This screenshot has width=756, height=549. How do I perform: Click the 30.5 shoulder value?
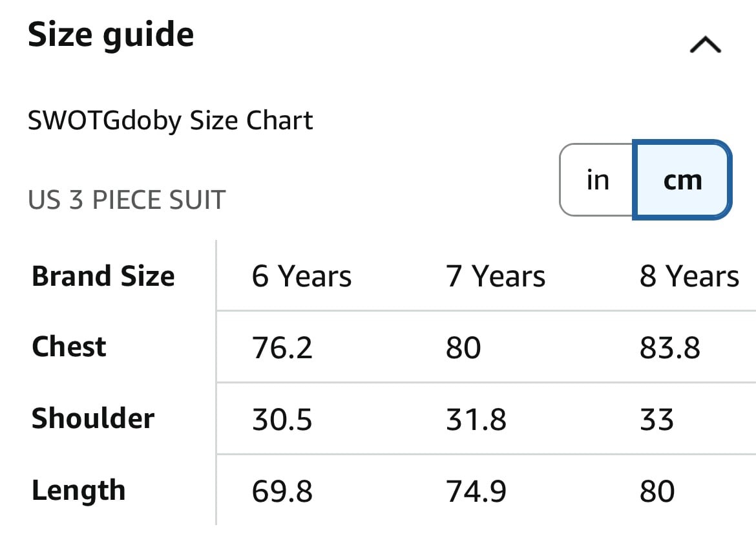point(282,419)
